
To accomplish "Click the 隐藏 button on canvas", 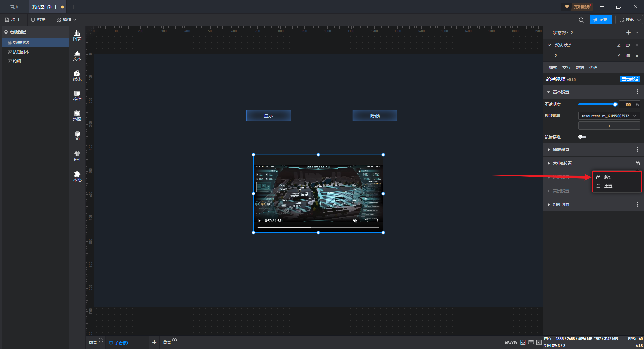I will (375, 116).
